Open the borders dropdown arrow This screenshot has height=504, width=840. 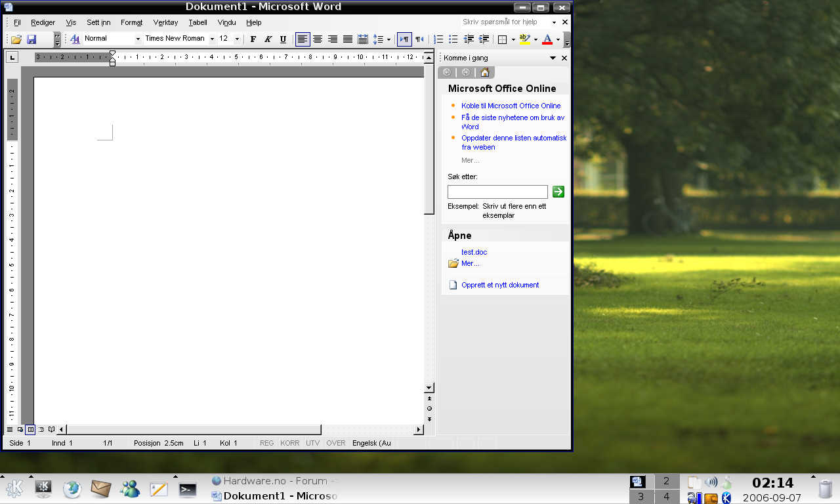click(x=513, y=39)
